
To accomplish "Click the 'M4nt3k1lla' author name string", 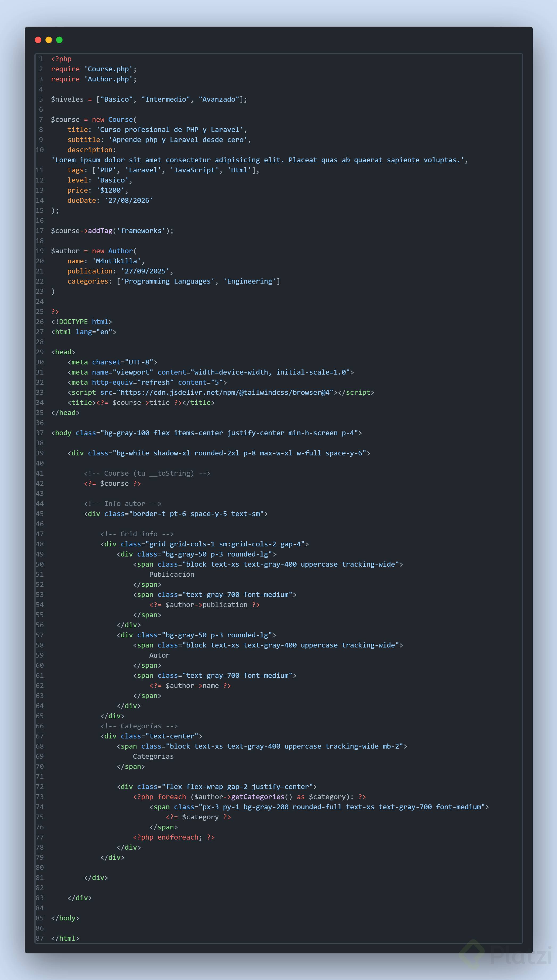I will [116, 261].
